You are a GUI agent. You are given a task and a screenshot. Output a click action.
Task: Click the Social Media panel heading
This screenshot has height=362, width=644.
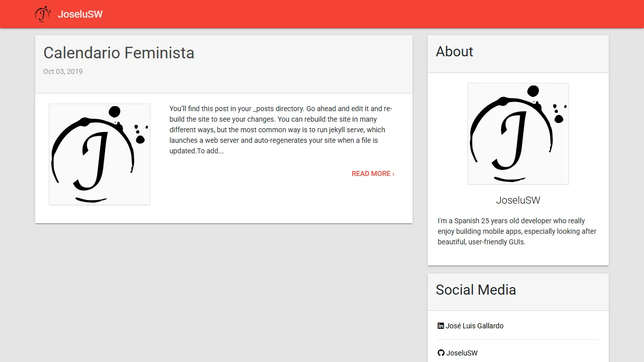click(x=475, y=290)
